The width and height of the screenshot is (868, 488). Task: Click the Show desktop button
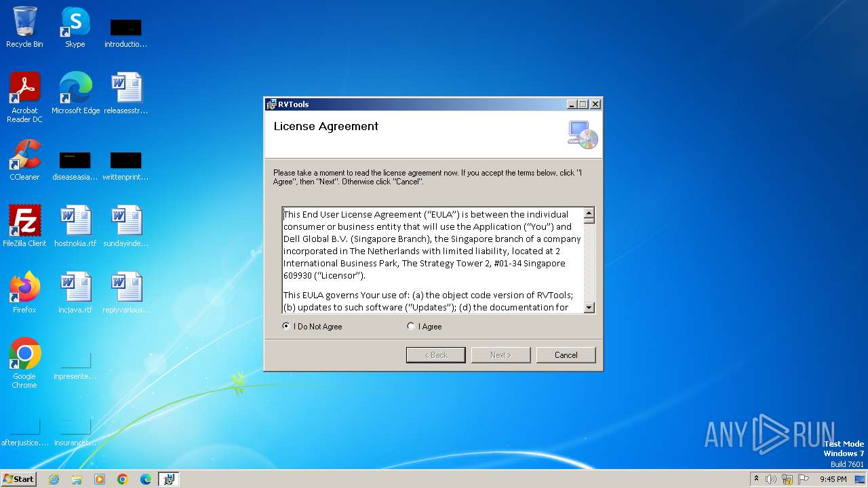click(861, 479)
